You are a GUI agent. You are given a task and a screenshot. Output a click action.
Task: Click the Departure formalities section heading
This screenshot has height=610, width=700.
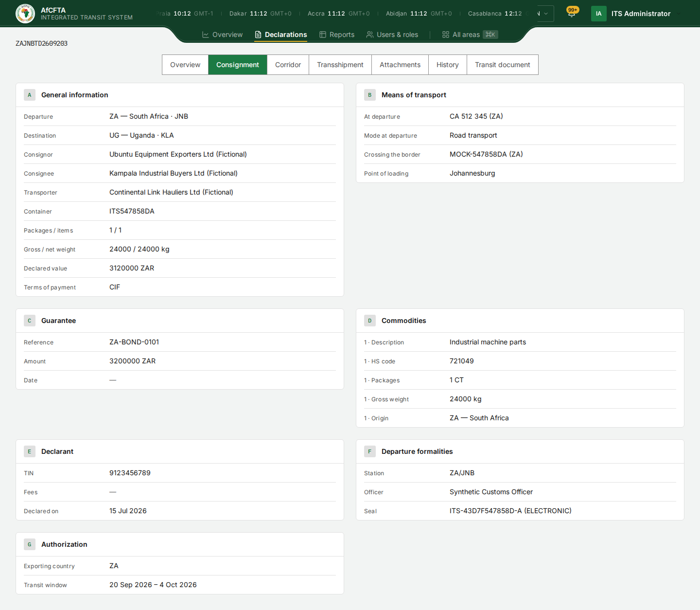pyautogui.click(x=417, y=451)
